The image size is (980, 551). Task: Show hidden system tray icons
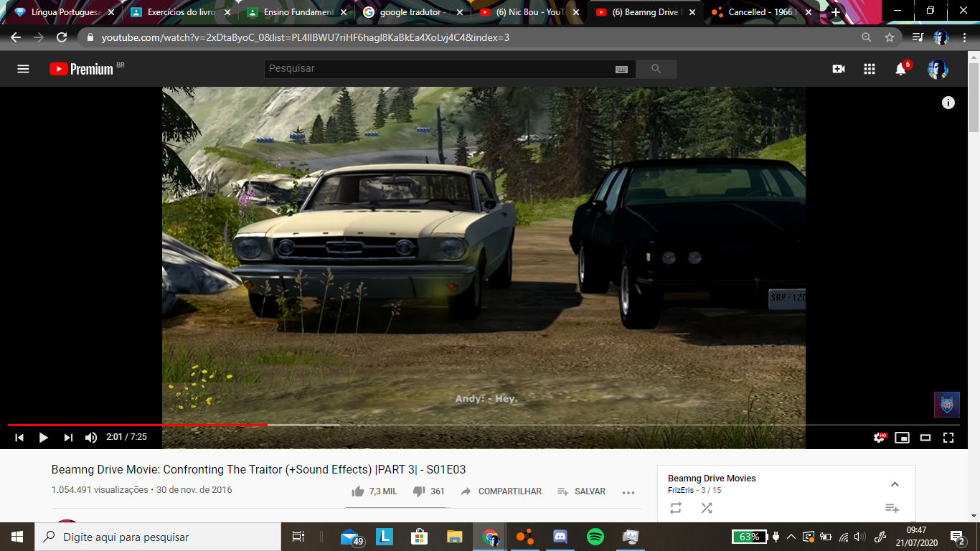tap(791, 537)
